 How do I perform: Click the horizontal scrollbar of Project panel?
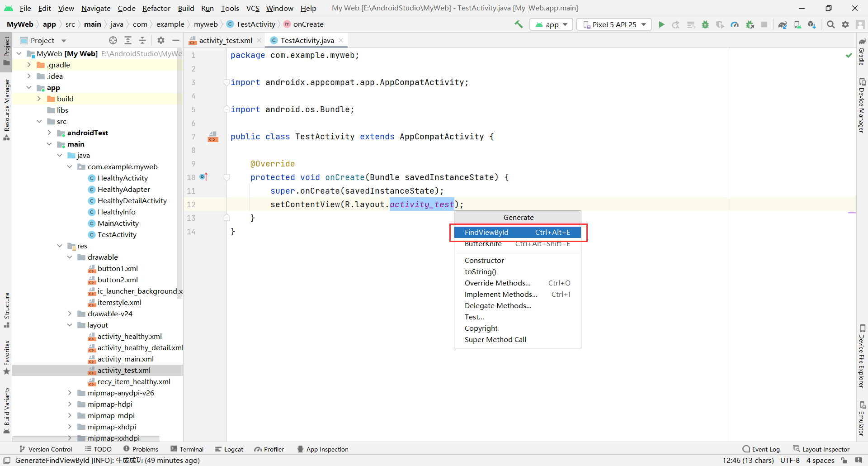86,438
